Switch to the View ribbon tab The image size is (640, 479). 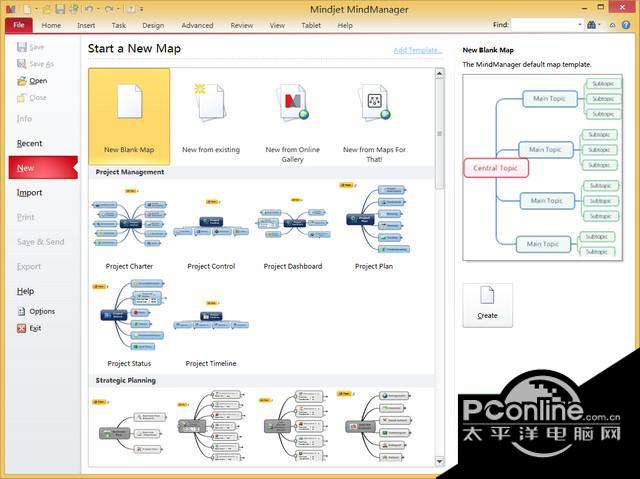277,25
